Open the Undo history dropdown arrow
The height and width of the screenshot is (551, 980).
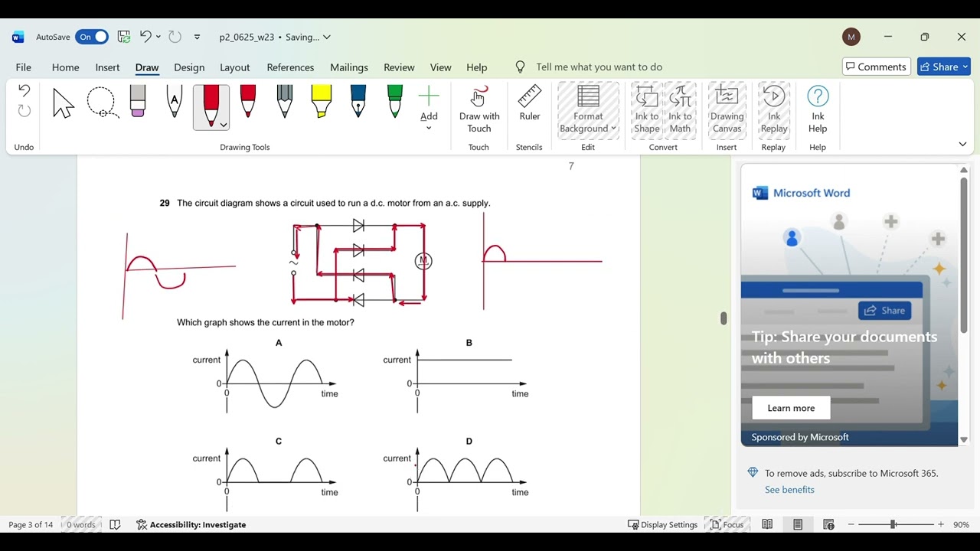pos(158,37)
